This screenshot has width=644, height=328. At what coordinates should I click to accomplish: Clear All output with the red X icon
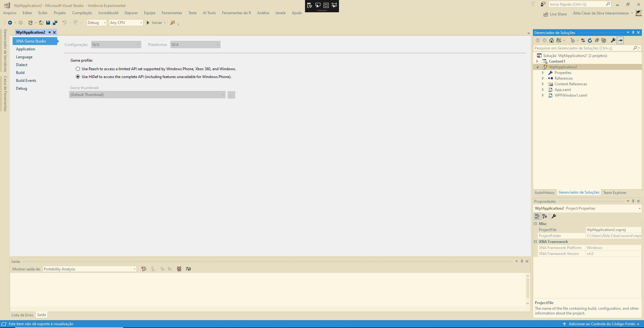179,269
